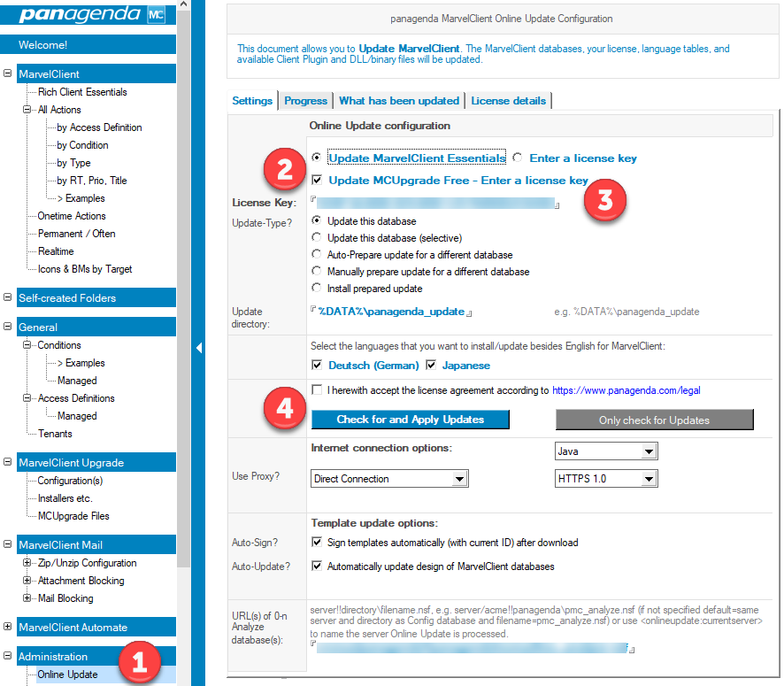Collapse the Access Definitions tree node

27,398
